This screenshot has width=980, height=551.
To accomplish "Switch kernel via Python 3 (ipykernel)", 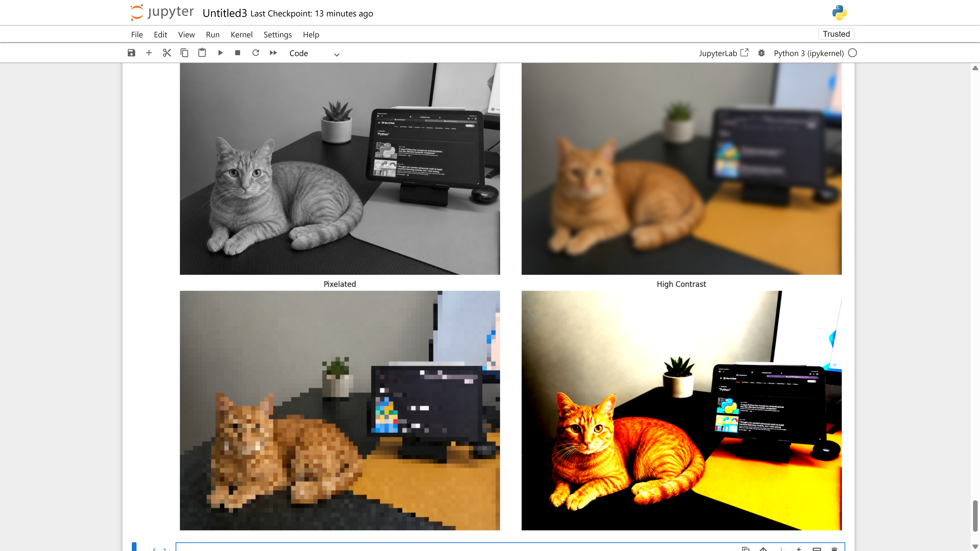I will point(809,53).
